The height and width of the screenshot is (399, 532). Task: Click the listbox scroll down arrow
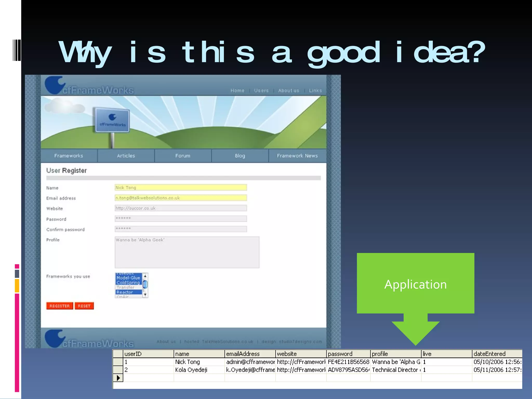tap(145, 295)
